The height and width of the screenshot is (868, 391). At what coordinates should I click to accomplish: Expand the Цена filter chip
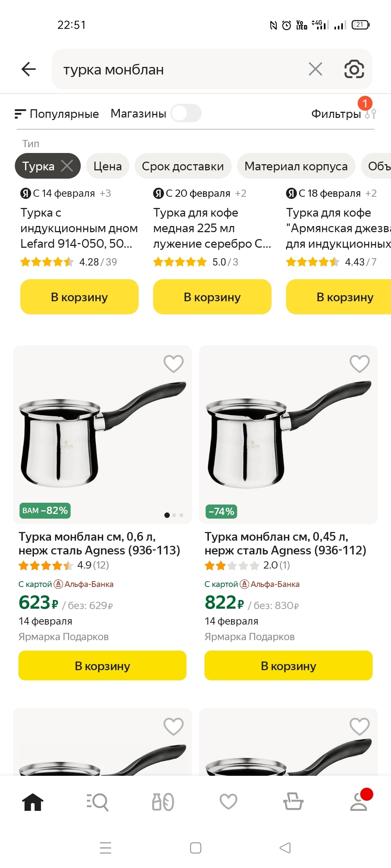(x=108, y=166)
